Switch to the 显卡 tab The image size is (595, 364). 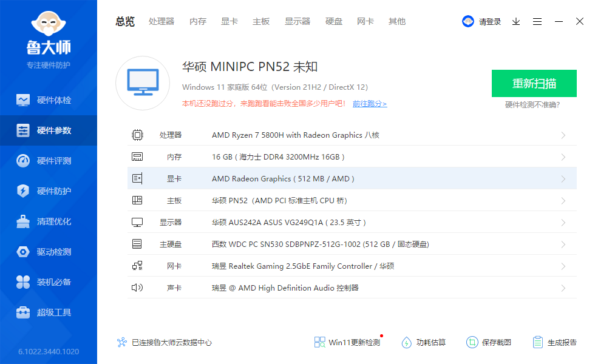tap(229, 21)
